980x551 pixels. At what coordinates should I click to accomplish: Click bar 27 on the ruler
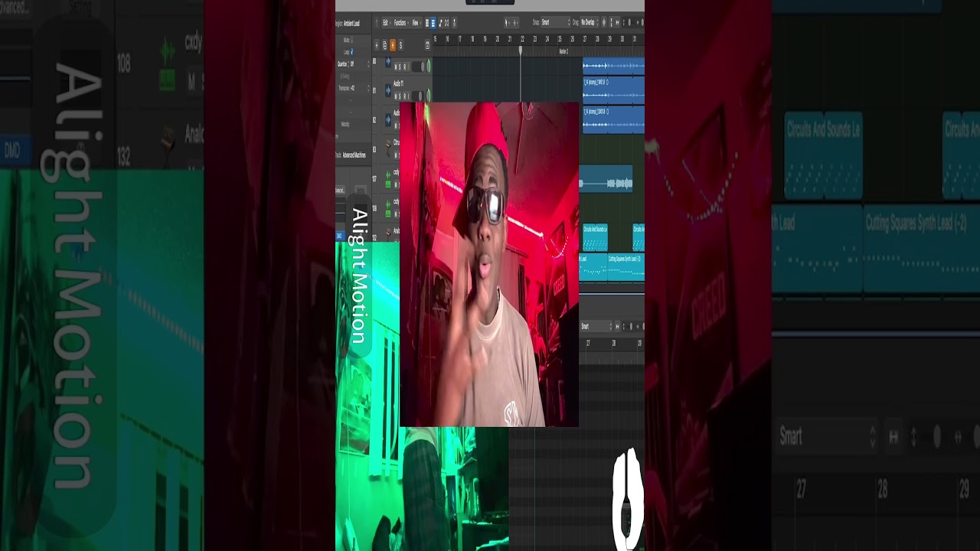point(585,38)
